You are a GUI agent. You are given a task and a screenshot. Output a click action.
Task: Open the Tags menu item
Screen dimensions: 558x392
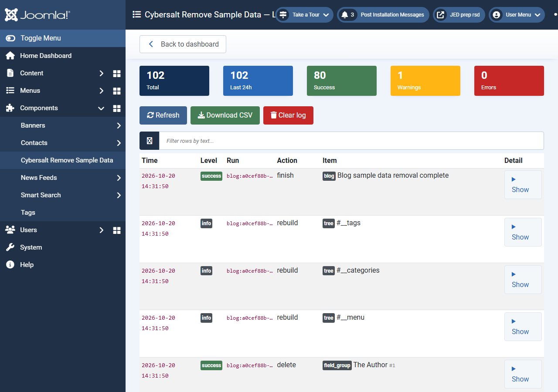(x=63, y=213)
